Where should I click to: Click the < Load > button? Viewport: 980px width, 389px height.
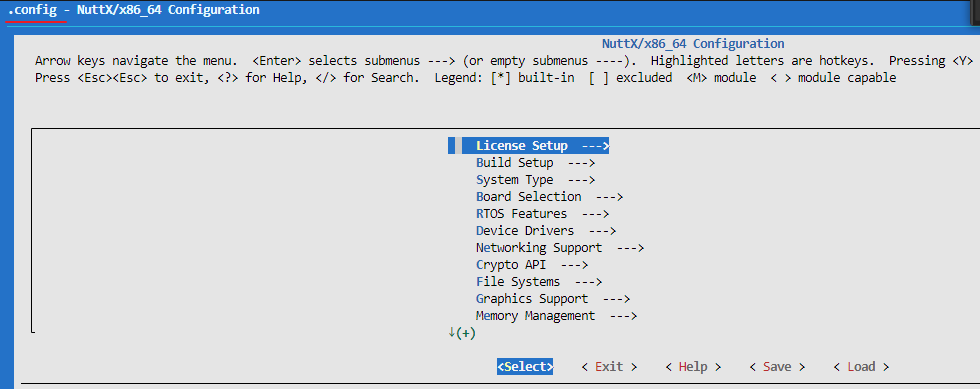861,366
